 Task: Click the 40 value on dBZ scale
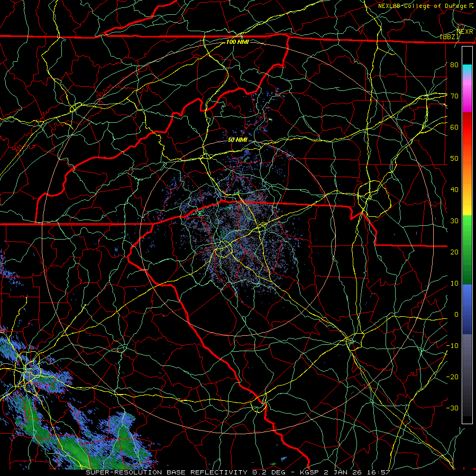(x=454, y=190)
